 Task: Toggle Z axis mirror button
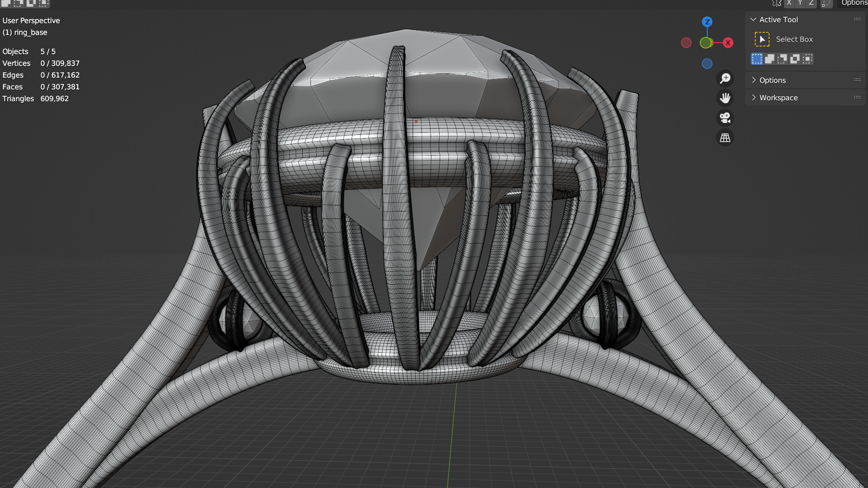coord(811,3)
